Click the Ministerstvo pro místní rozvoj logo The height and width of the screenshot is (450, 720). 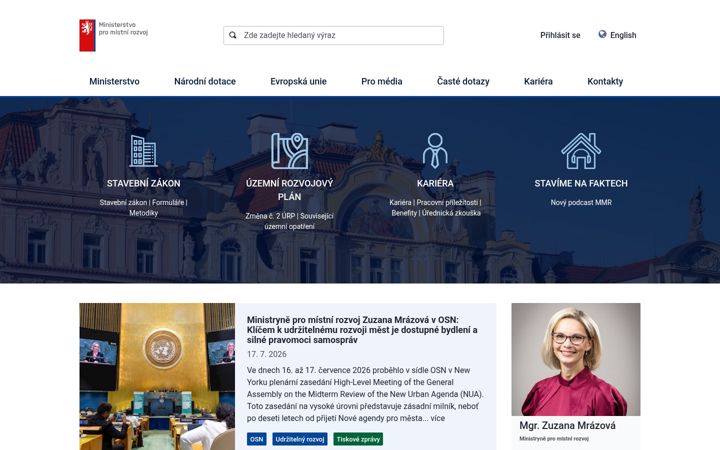click(x=114, y=35)
